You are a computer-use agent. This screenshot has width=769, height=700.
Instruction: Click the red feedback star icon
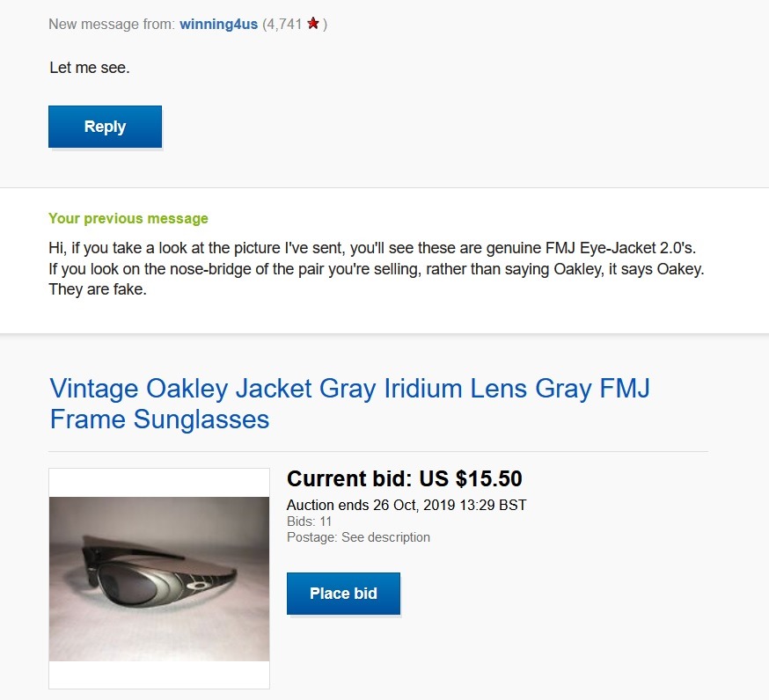coord(313,24)
